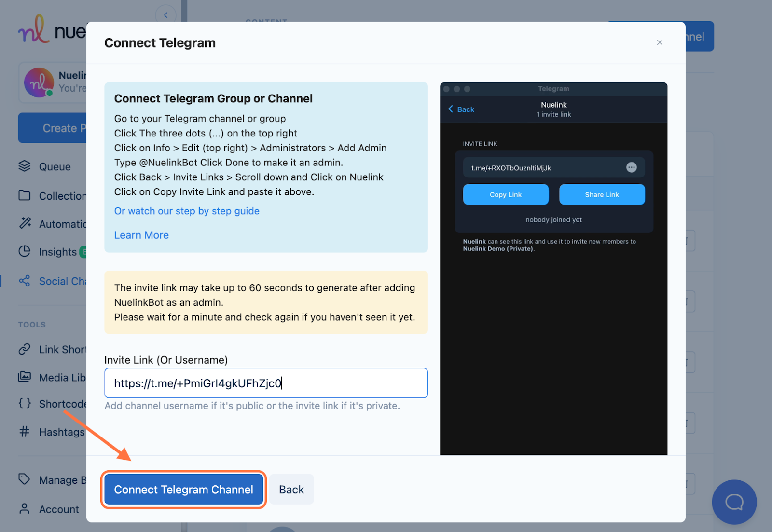The width and height of the screenshot is (772, 532).
Task: Click the Back button beside Connect Telegram Channel
Action: (x=291, y=490)
